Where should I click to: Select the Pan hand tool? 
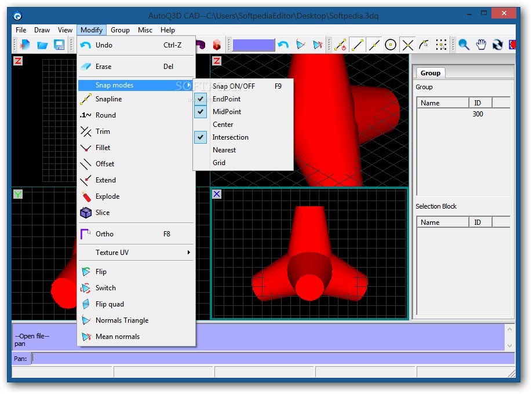481,45
